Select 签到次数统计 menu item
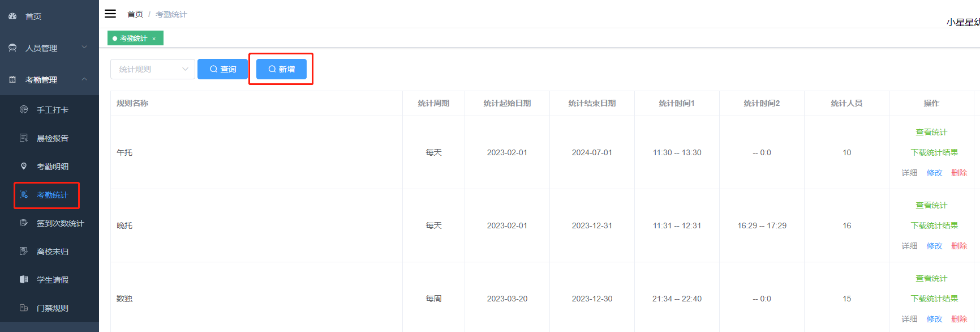The width and height of the screenshot is (980, 332). (61, 223)
